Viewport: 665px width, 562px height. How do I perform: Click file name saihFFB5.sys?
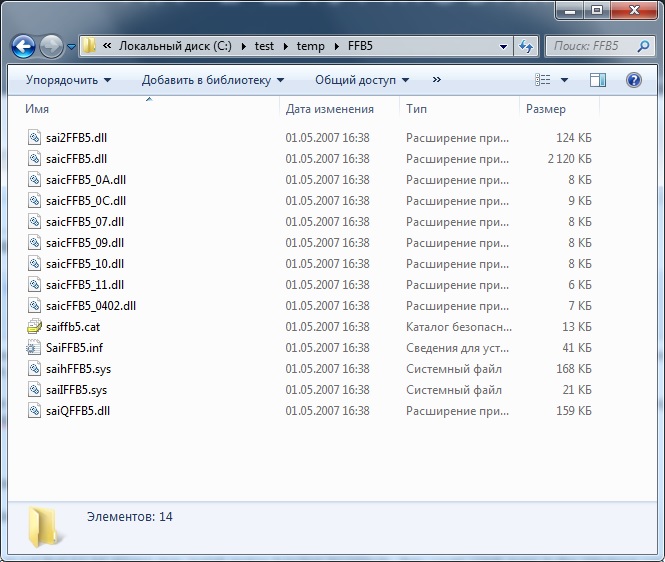(x=78, y=369)
